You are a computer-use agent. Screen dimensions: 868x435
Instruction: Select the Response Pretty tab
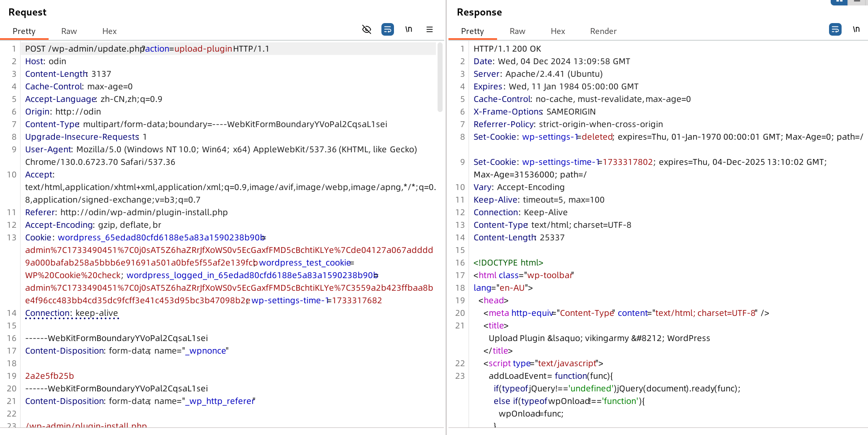(x=472, y=31)
